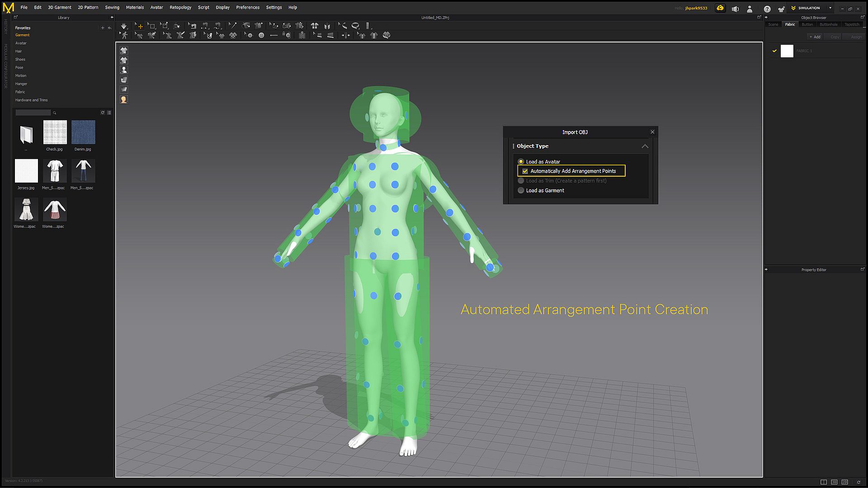Select the Denim.jpg thumbnail in Library
The width and height of the screenshot is (868, 488).
[83, 132]
